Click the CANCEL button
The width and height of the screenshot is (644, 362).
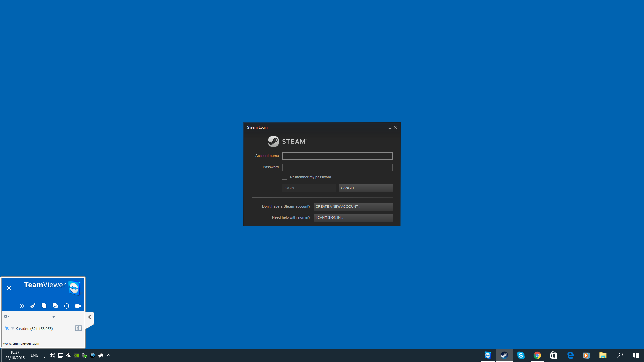pos(366,188)
